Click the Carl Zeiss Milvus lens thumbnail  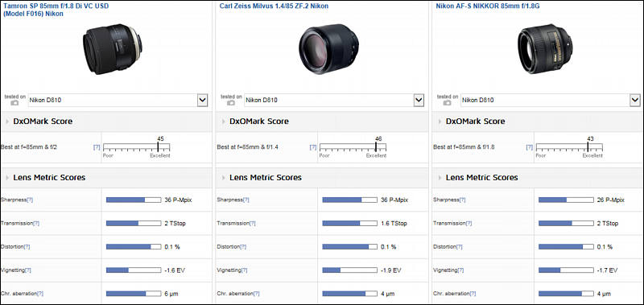coord(328,49)
